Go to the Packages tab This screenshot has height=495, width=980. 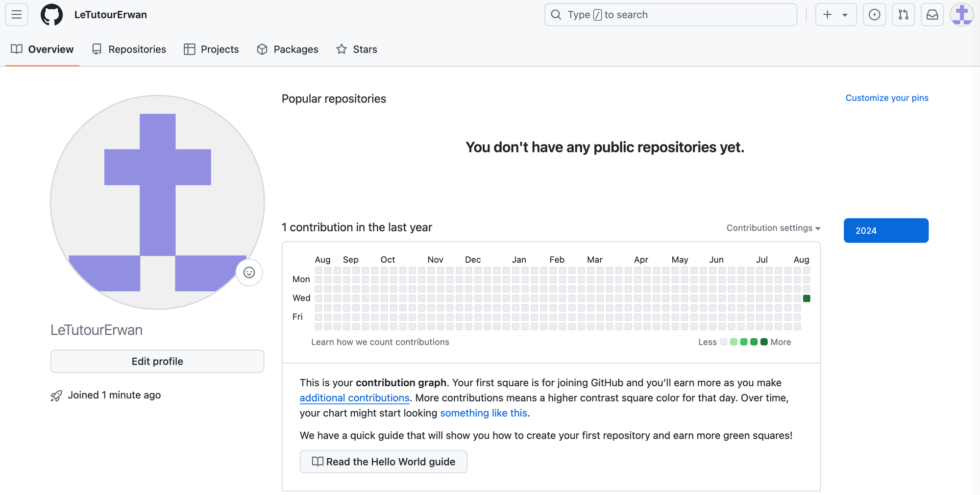(288, 49)
